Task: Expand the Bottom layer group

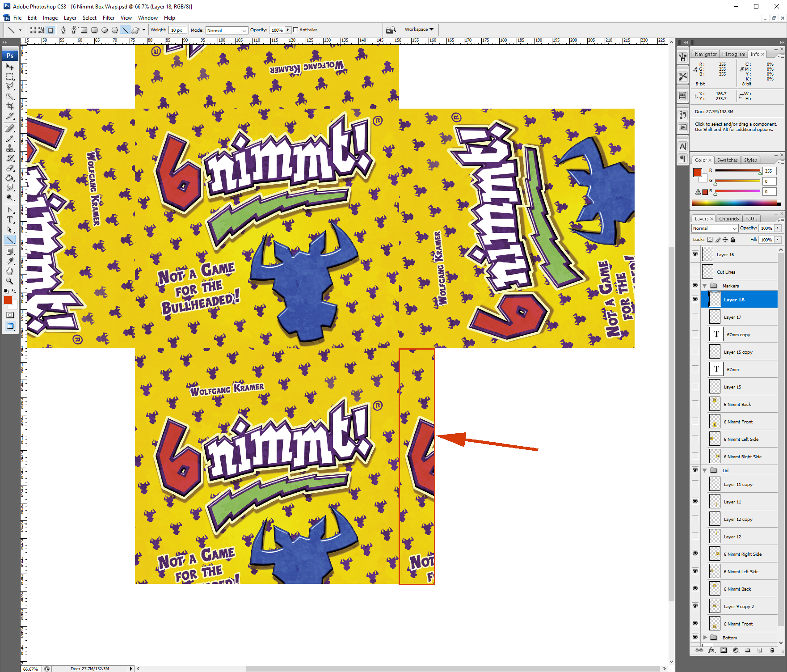Action: click(705, 638)
